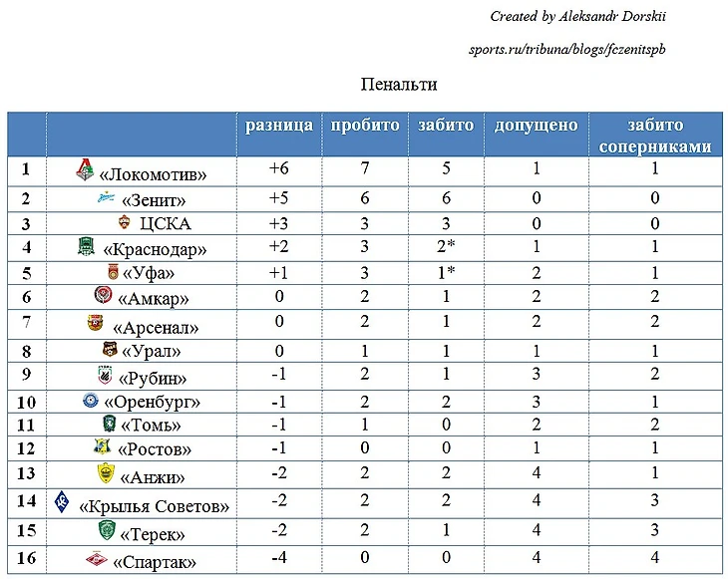Click the CSKA club emblem
Viewport: 728px width, 579px height.
point(125,222)
